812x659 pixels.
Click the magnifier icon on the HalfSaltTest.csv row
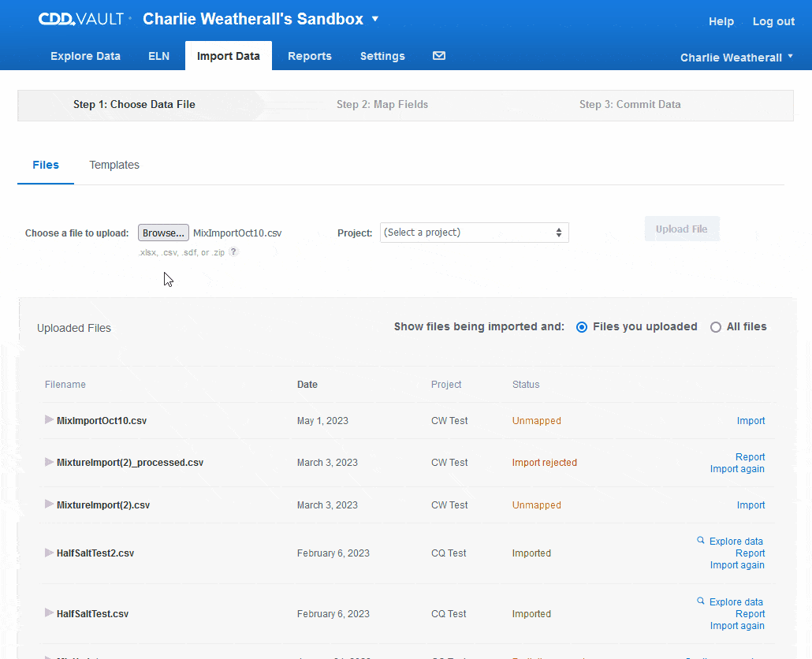701,601
